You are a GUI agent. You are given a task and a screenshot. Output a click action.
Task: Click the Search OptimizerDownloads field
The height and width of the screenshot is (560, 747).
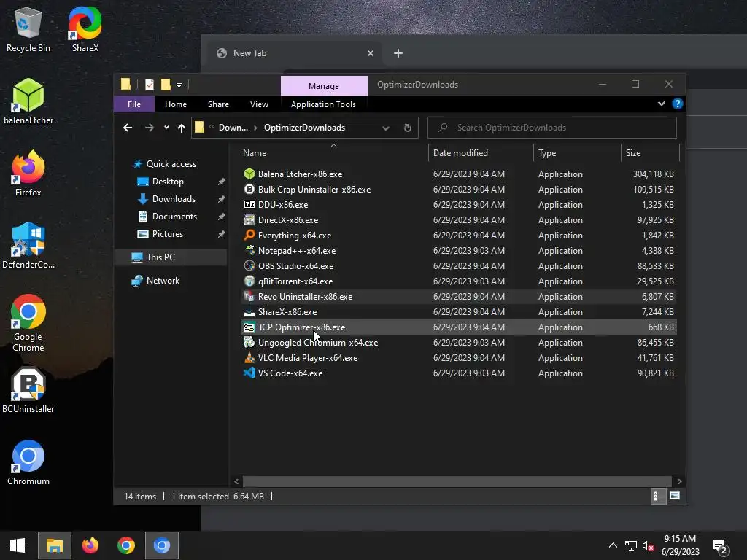coord(551,128)
